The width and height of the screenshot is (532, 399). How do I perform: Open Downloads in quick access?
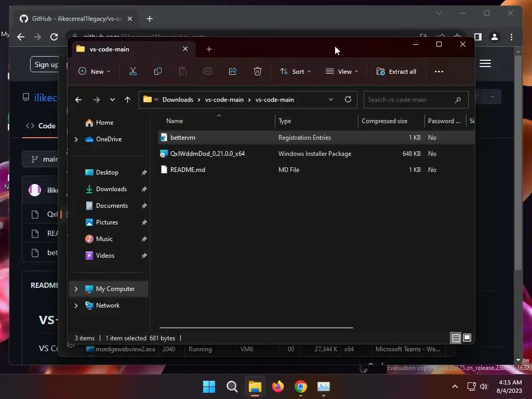111,189
